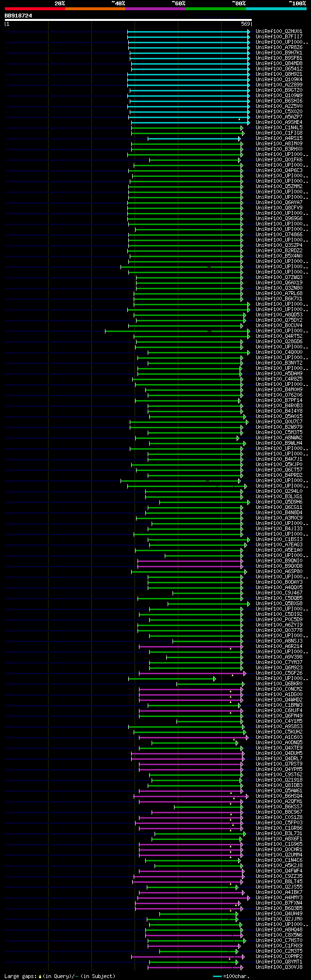Open hit UniRef100_Q4RT52
311x980 pixels.
coord(279,336)
